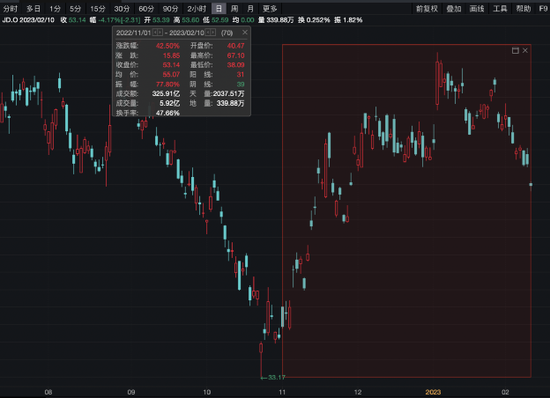This screenshot has height=398, width=550.
Task: Open the 帮助 help menu
Action: (523, 9)
